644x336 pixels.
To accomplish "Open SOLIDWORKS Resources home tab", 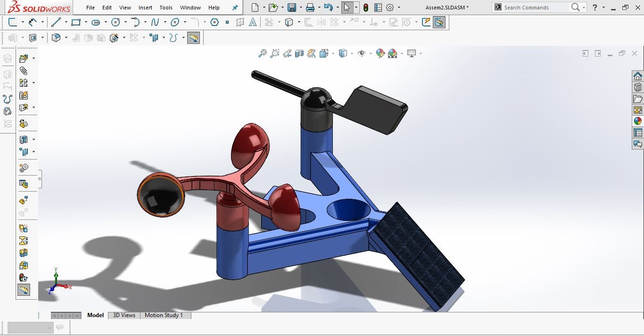I will pyautogui.click(x=638, y=76).
